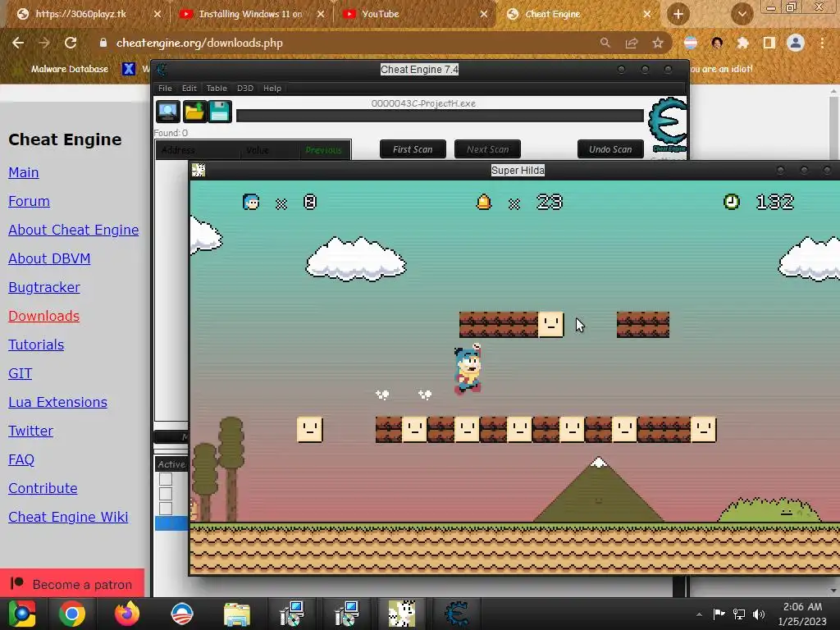Switch to Super Hilda game in taskbar
Image resolution: width=840 pixels, height=630 pixels.
coord(401,614)
